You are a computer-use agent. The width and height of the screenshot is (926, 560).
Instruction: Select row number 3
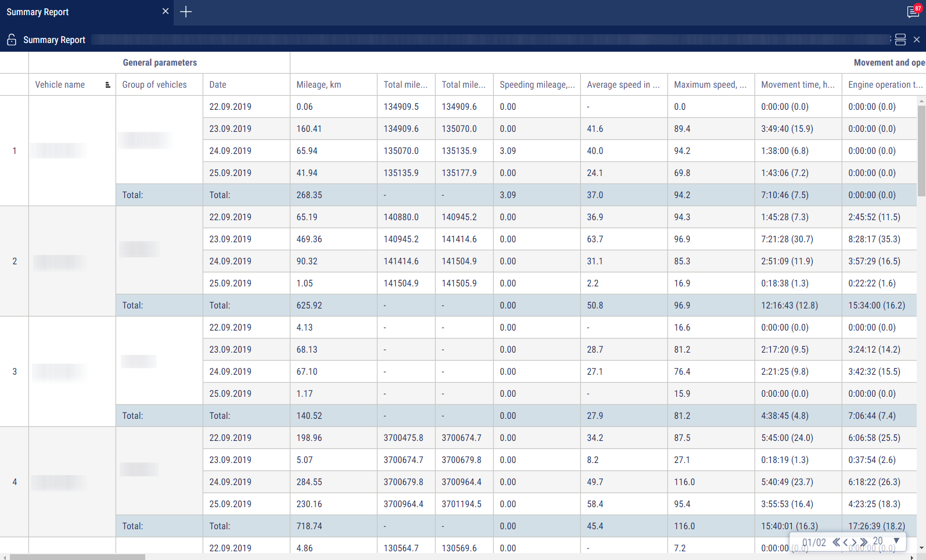pos(15,372)
